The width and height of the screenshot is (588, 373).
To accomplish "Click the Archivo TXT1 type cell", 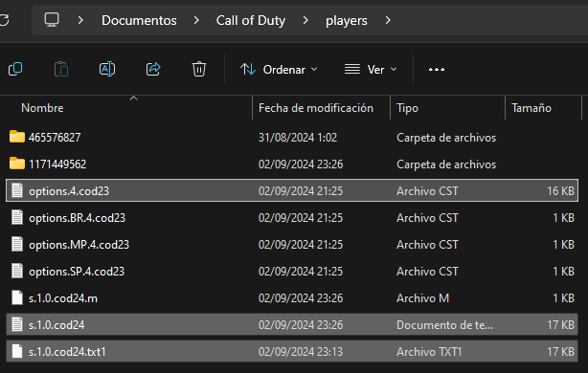I will coord(429,352).
